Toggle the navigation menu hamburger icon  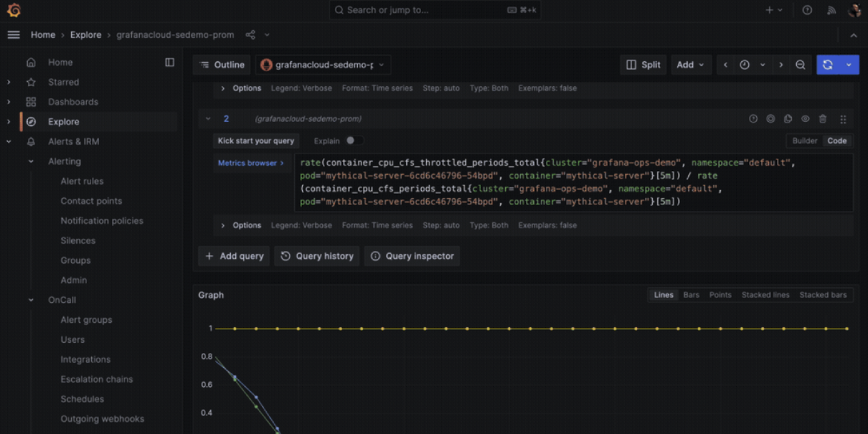click(13, 34)
